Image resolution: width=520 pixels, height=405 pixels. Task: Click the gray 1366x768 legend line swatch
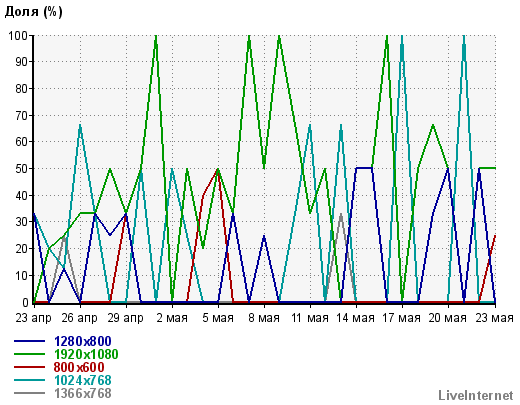click(x=29, y=393)
